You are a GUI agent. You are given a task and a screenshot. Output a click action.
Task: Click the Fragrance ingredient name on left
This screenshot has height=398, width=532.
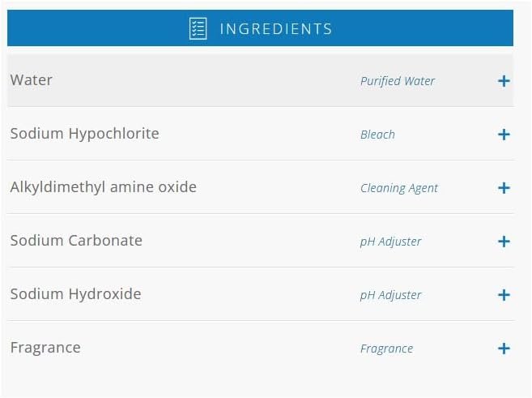point(45,348)
